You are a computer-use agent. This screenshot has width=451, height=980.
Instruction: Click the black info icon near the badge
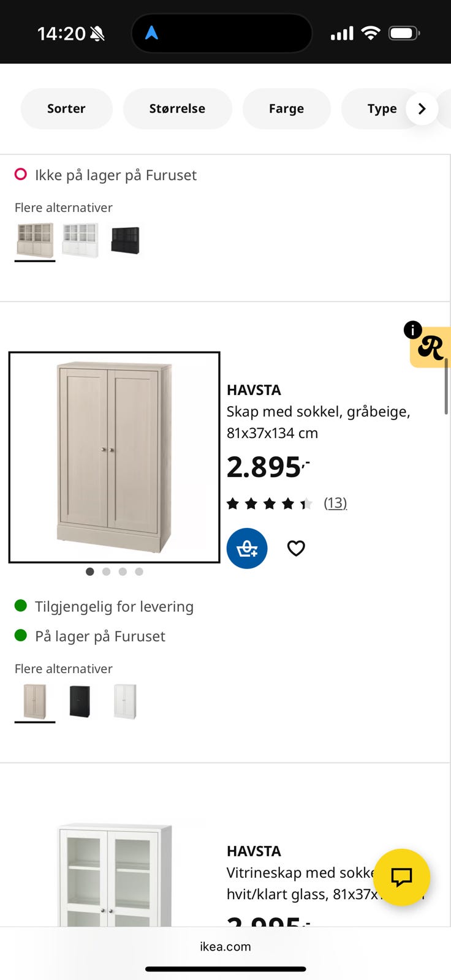point(412,330)
